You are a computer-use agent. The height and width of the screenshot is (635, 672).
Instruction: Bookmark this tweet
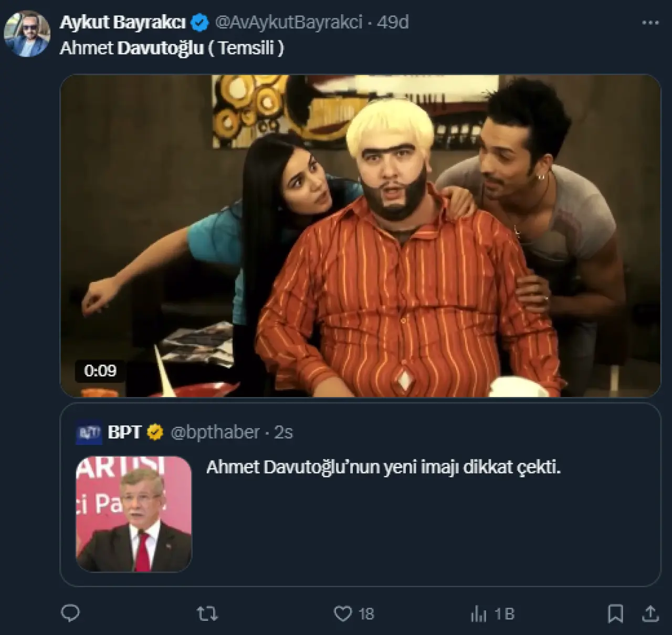pos(615,613)
